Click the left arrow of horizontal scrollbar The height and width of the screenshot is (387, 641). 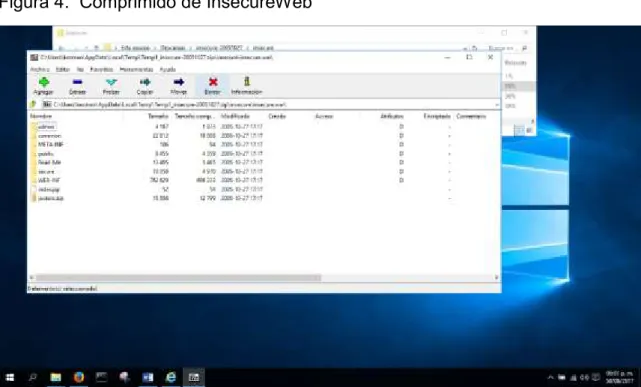tap(32, 278)
